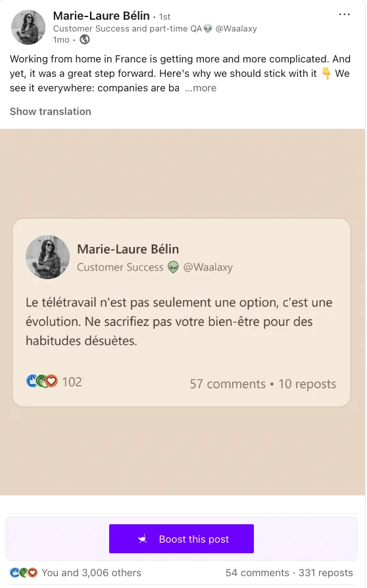Click the Boost this post button
The image size is (367, 588).
182,539
